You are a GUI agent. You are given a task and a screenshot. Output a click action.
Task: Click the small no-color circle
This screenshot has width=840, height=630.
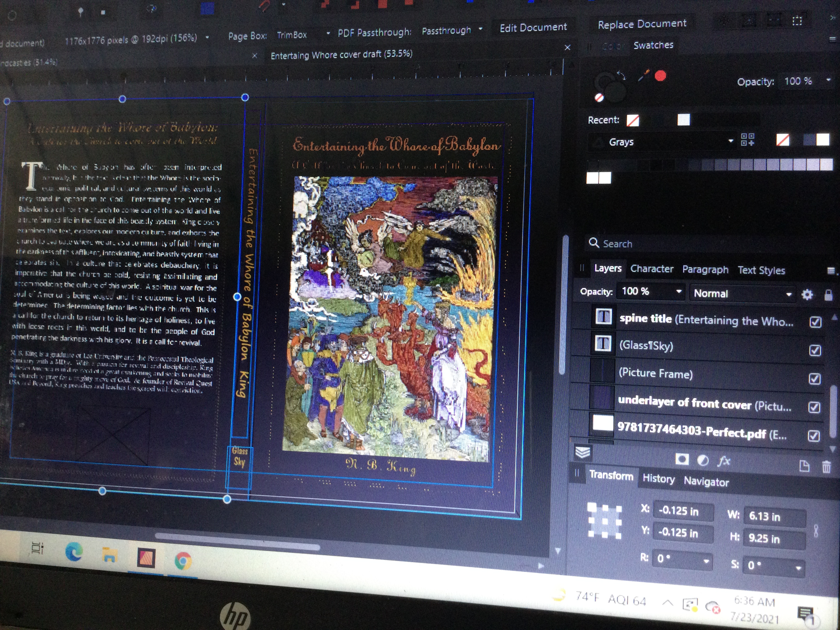point(599,98)
